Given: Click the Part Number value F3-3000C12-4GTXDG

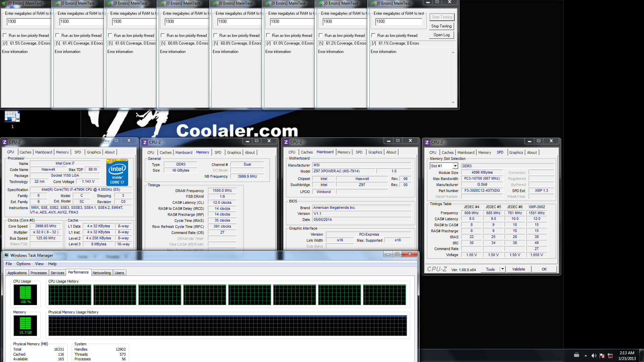Looking at the screenshot, I should 482,190.
